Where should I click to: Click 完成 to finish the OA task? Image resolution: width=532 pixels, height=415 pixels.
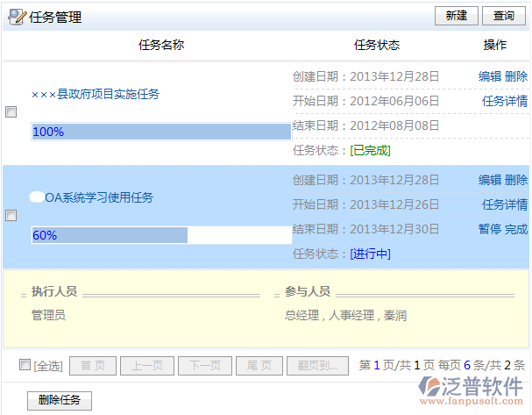tap(516, 229)
